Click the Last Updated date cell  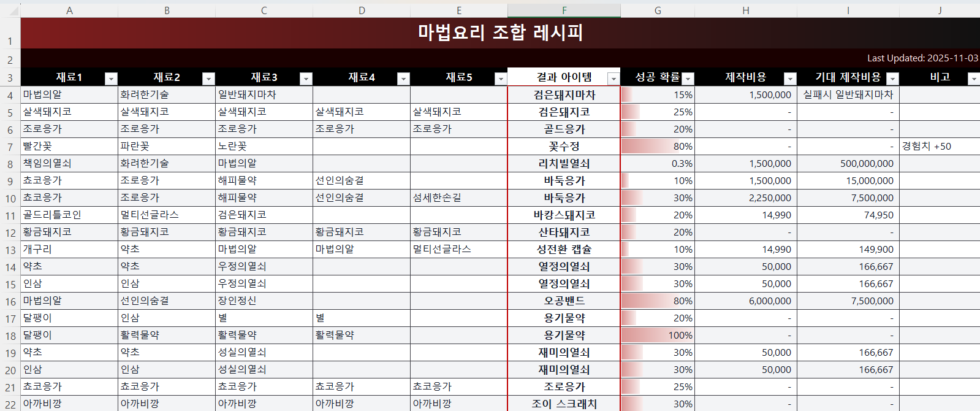click(x=922, y=58)
